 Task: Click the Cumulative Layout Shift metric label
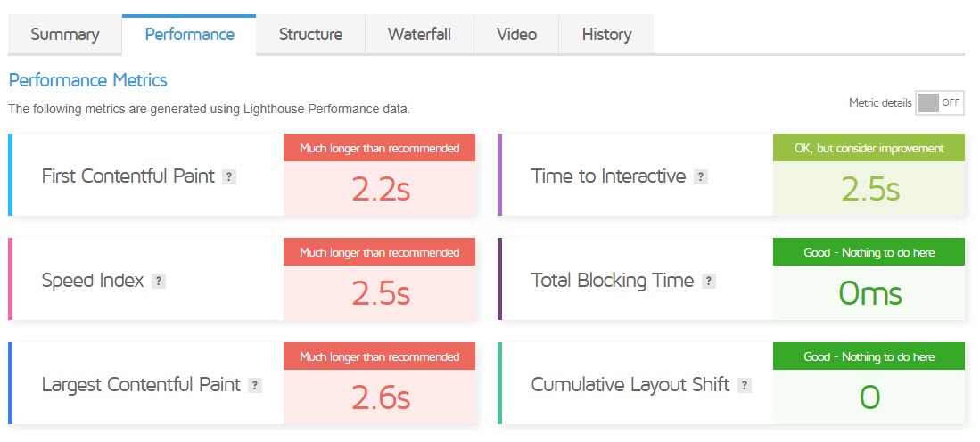(630, 385)
